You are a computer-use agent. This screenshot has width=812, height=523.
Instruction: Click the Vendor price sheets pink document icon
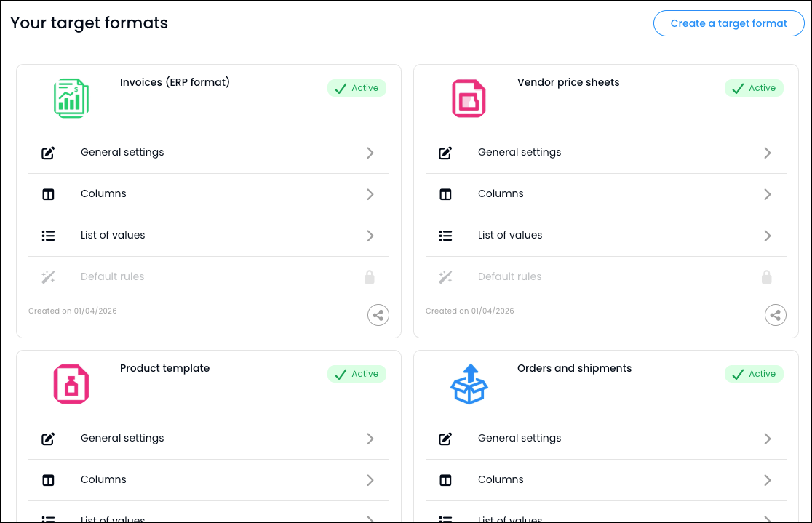coord(469,98)
